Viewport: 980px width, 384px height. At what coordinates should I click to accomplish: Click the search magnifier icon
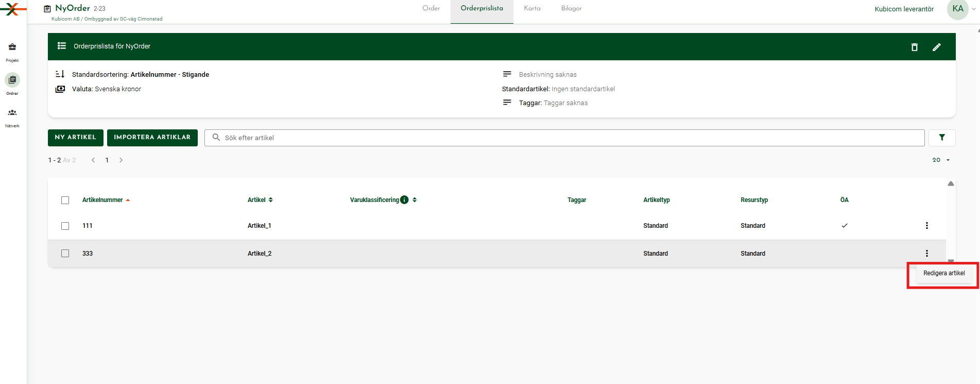click(216, 138)
